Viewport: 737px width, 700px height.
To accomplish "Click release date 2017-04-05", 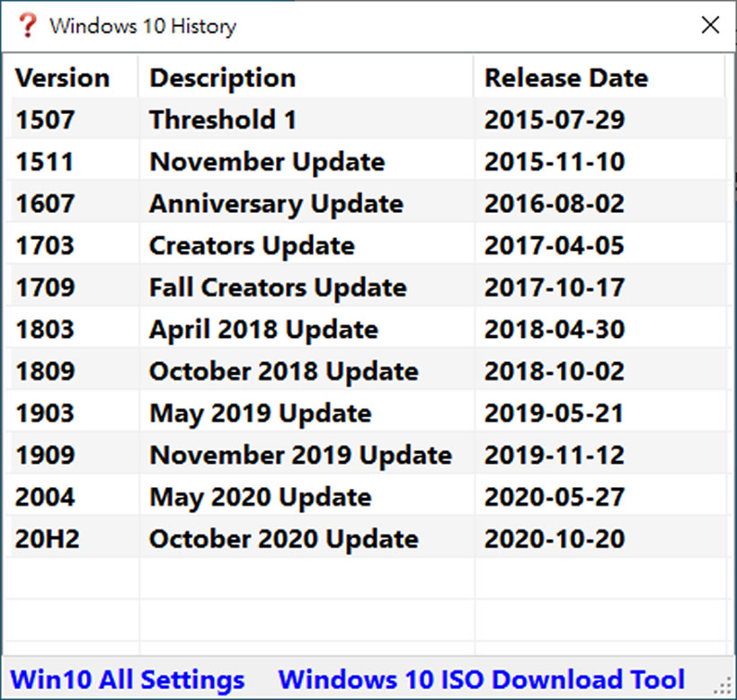I will [555, 245].
